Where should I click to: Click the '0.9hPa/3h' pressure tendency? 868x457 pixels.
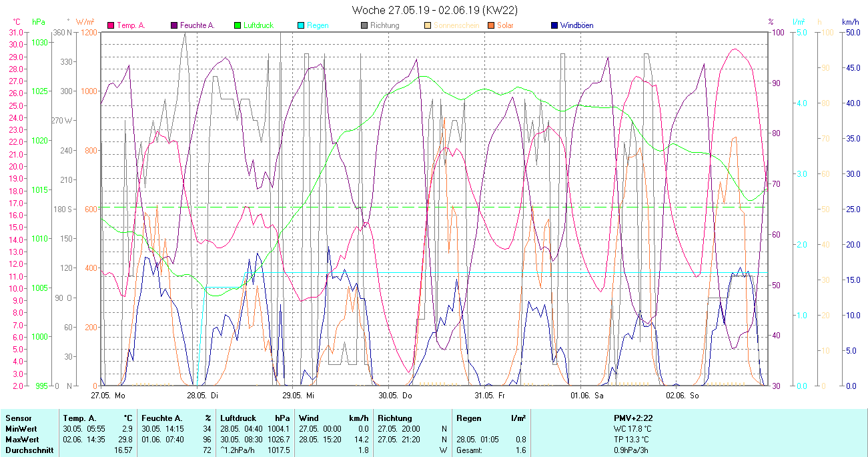[632, 451]
